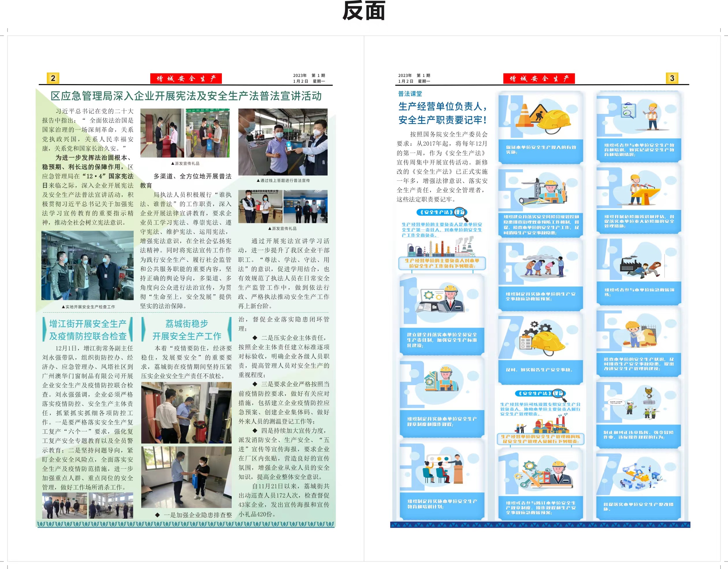The image size is (728, 569).
Task: Click the yellow page number 3 box
Action: coord(672,78)
